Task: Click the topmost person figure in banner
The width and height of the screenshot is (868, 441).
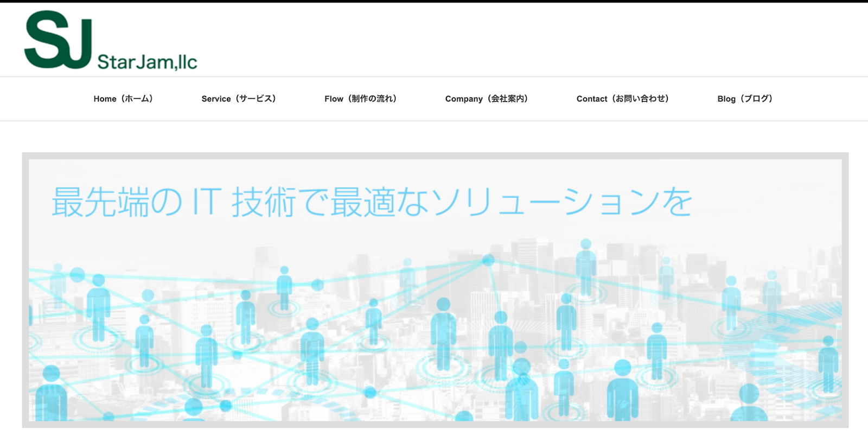Action: 585,266
